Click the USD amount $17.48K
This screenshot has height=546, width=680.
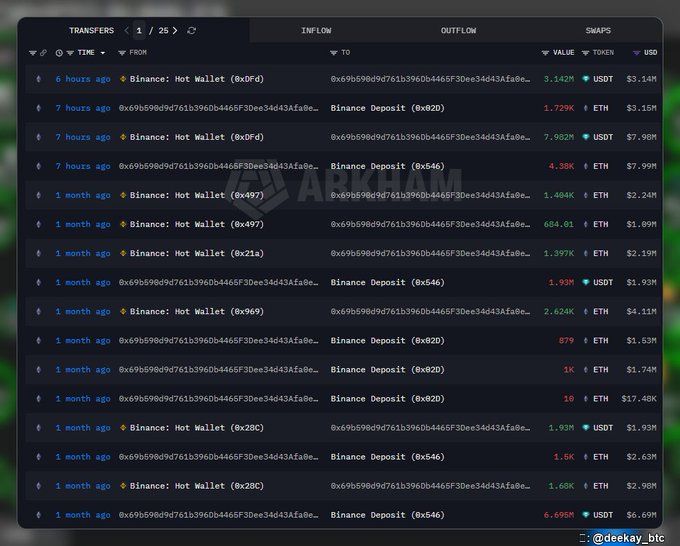pyautogui.click(x=639, y=399)
